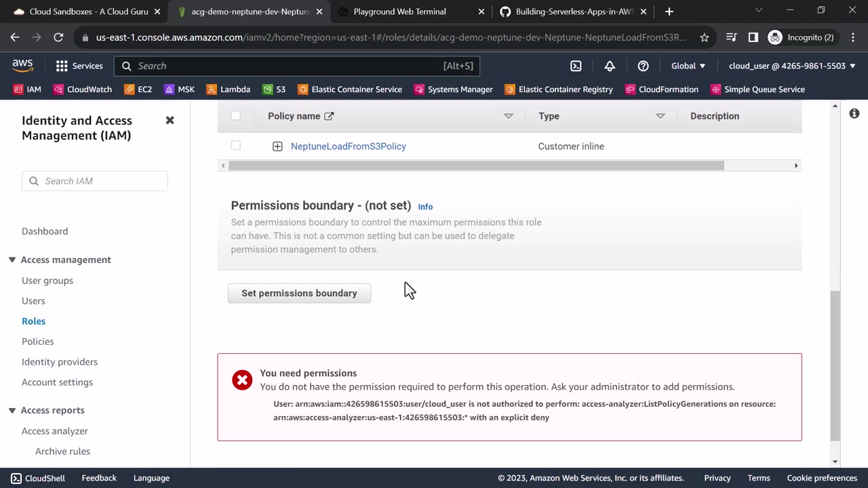Focus the Search IAM field
The image size is (868, 488).
pyautogui.click(x=95, y=181)
